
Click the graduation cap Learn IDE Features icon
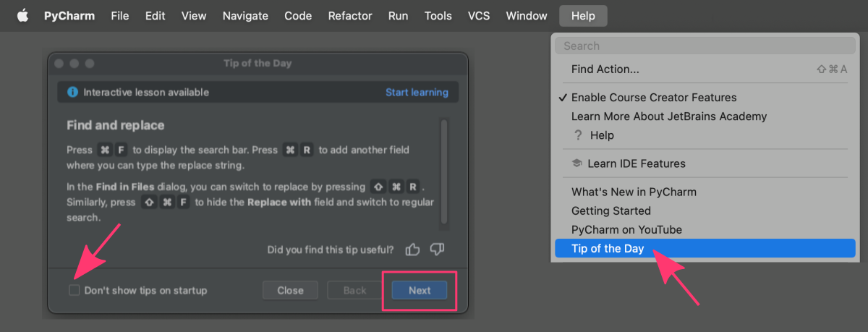[x=576, y=163]
